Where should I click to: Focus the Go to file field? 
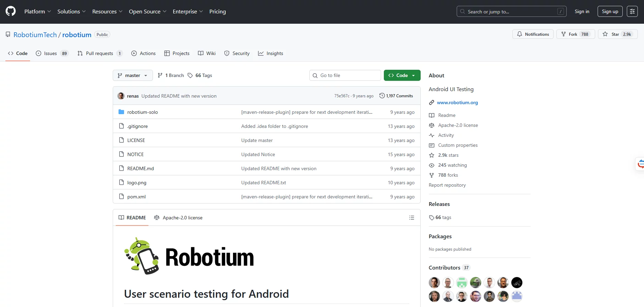[345, 75]
